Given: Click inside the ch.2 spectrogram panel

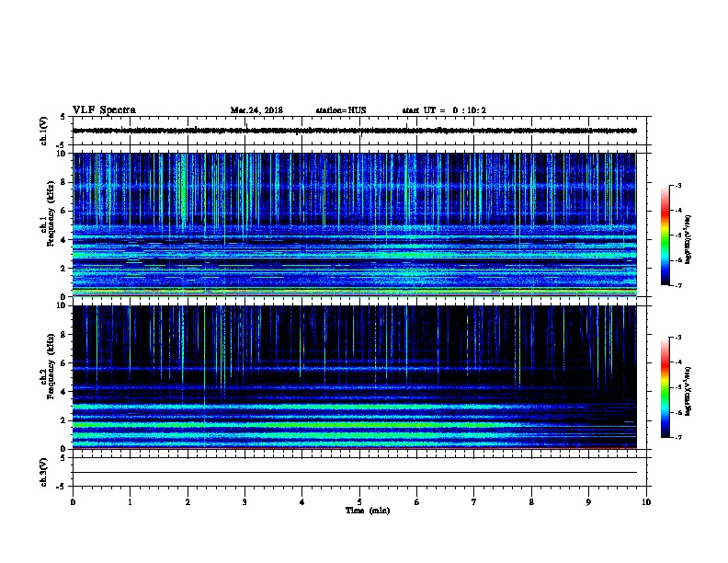Looking at the screenshot, I should [355, 377].
